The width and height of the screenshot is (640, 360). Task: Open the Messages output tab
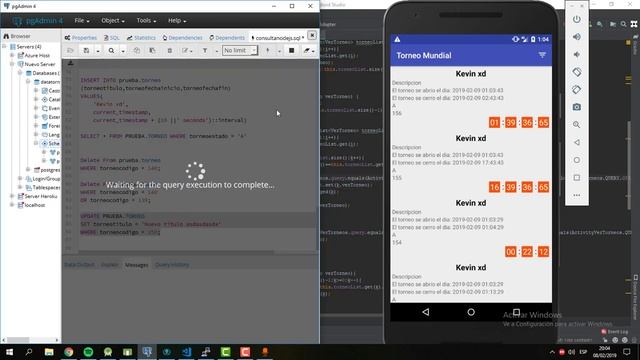[x=136, y=265]
